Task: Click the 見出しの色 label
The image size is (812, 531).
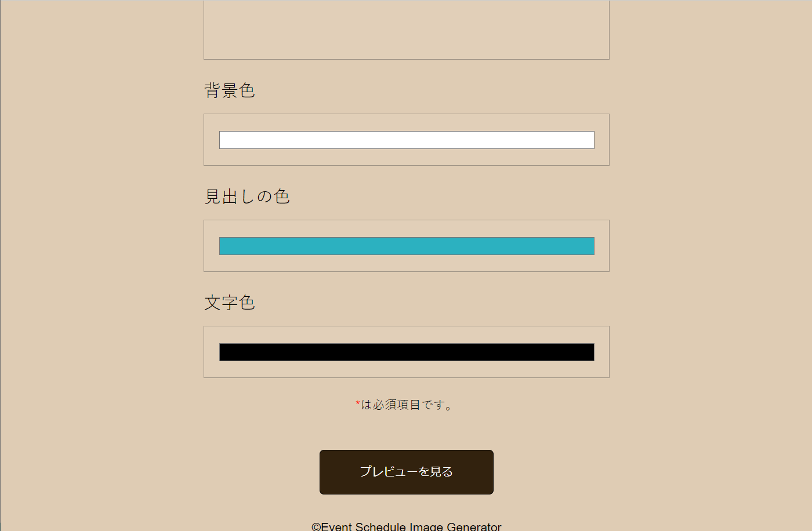Action: click(247, 197)
